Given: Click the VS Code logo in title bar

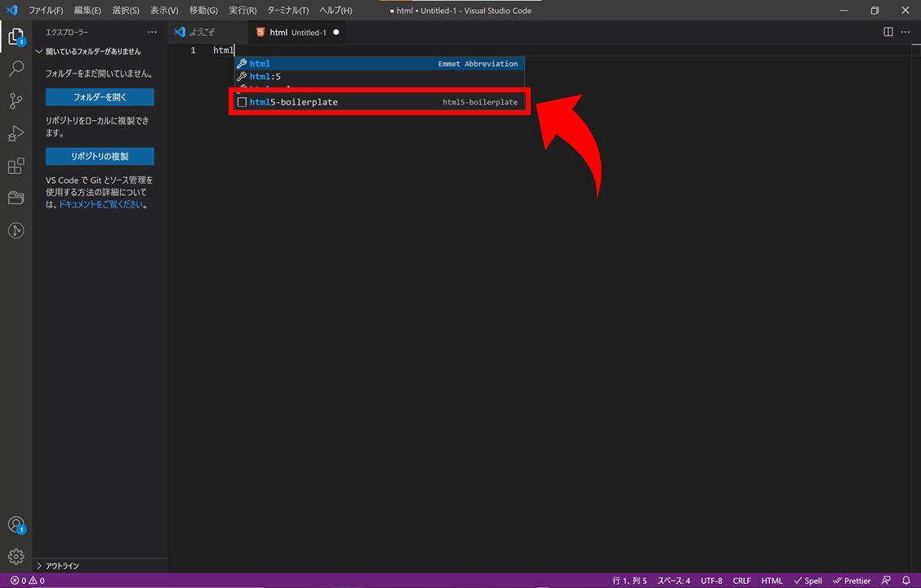Looking at the screenshot, I should [x=11, y=10].
